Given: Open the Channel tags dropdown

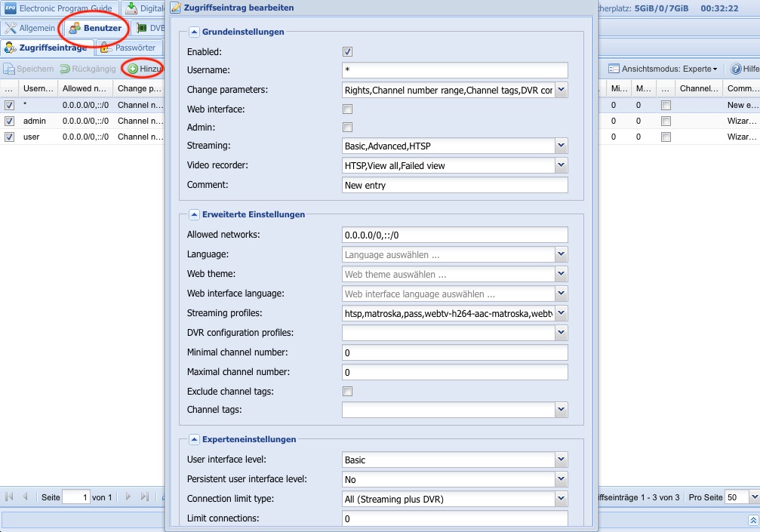Looking at the screenshot, I should point(562,410).
